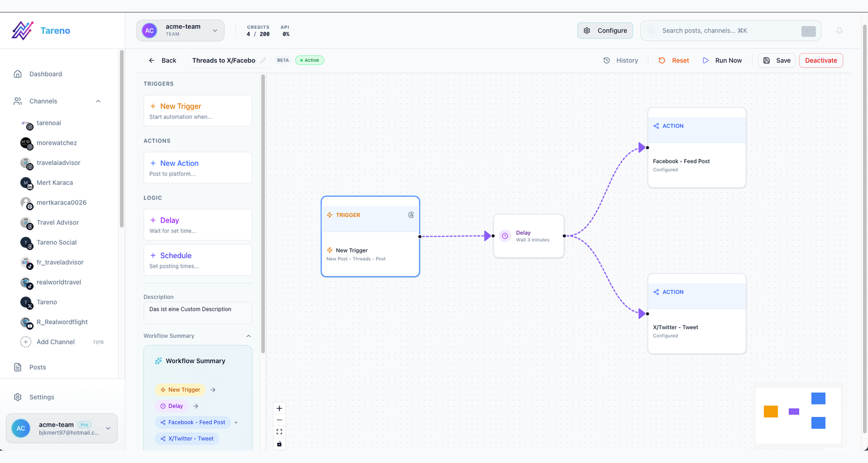Click the Active status badge
The image size is (868, 463).
310,60
